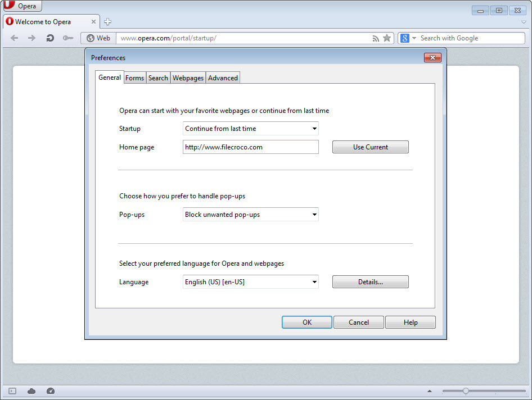Open the closed tabs trash arrow

click(524, 22)
